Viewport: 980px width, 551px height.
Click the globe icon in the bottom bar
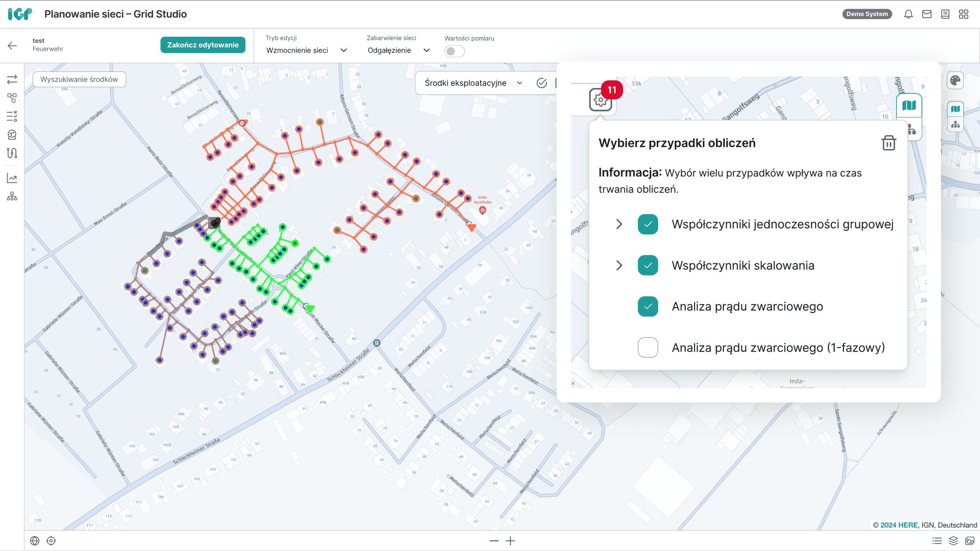tap(34, 541)
